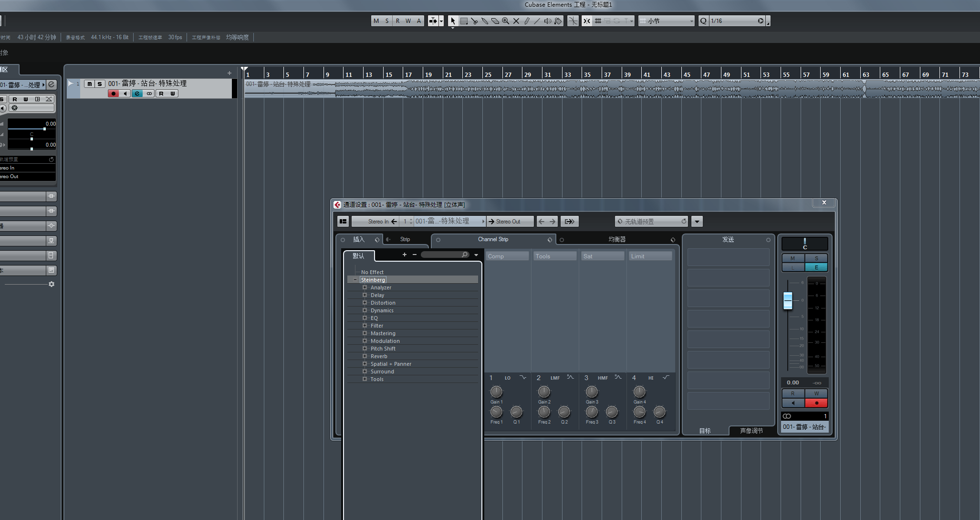Image resolution: width=980 pixels, height=520 pixels.
Task: Open the 目标 tab under sends
Action: pos(705,431)
